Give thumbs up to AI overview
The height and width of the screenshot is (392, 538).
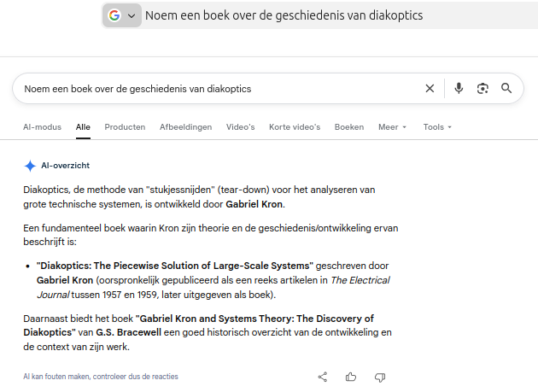tap(351, 377)
